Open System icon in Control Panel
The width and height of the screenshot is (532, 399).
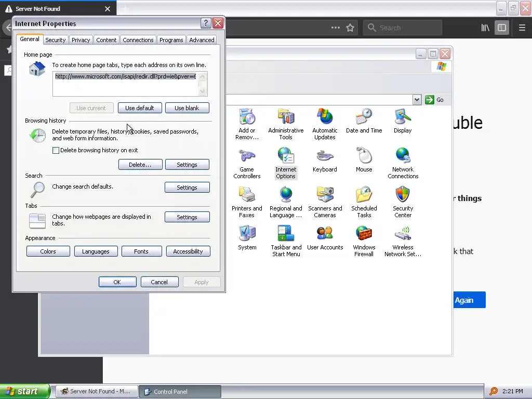(x=247, y=238)
